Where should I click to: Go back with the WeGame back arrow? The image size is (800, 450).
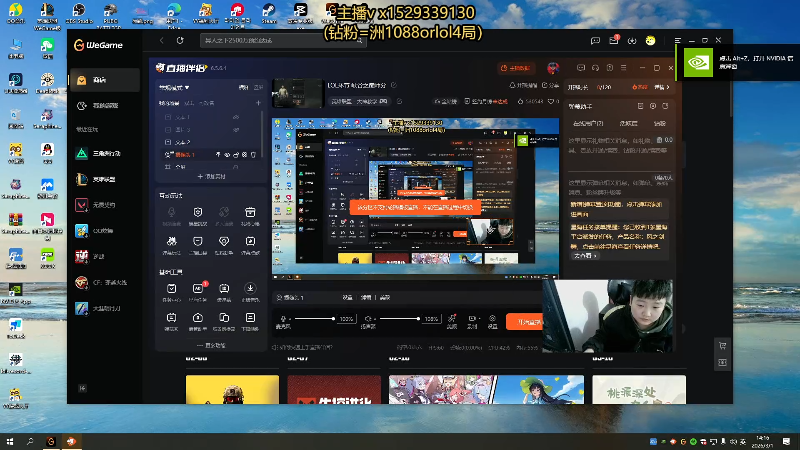click(161, 40)
